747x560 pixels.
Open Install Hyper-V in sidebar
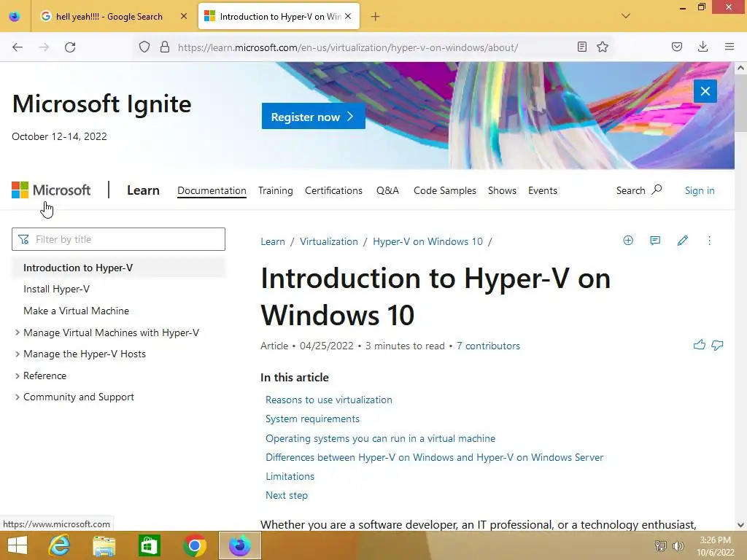[56, 289]
